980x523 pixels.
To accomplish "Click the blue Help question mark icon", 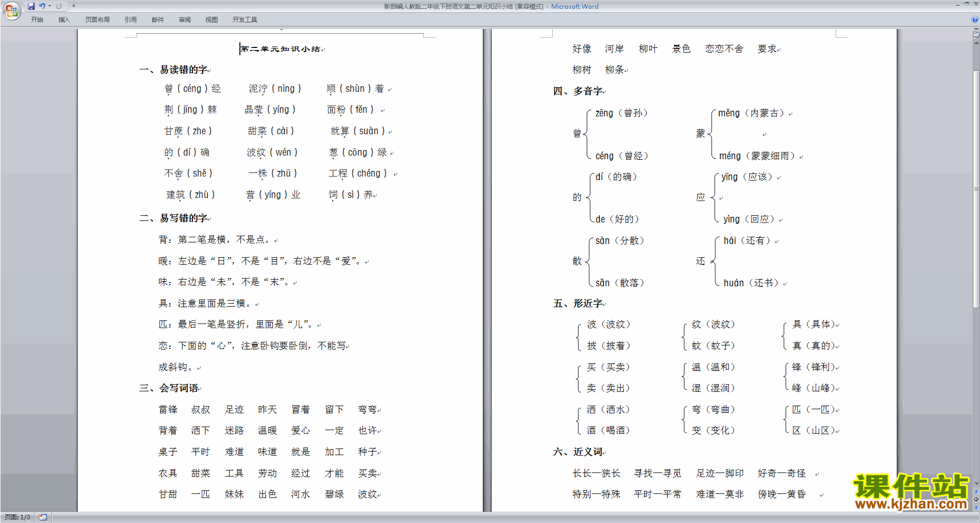I will pyautogui.click(x=975, y=19).
